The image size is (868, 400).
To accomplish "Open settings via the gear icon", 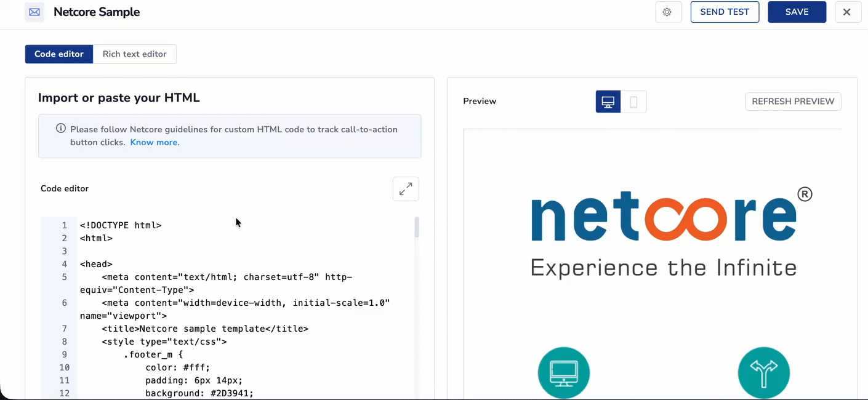I will point(668,12).
